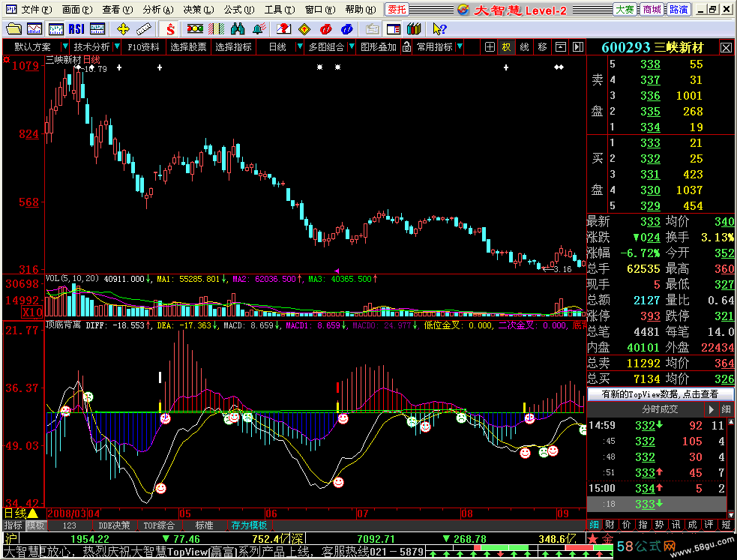Expand the 默认方案 dropdown arrow
Screen dimensions: 737x560
tap(65, 46)
